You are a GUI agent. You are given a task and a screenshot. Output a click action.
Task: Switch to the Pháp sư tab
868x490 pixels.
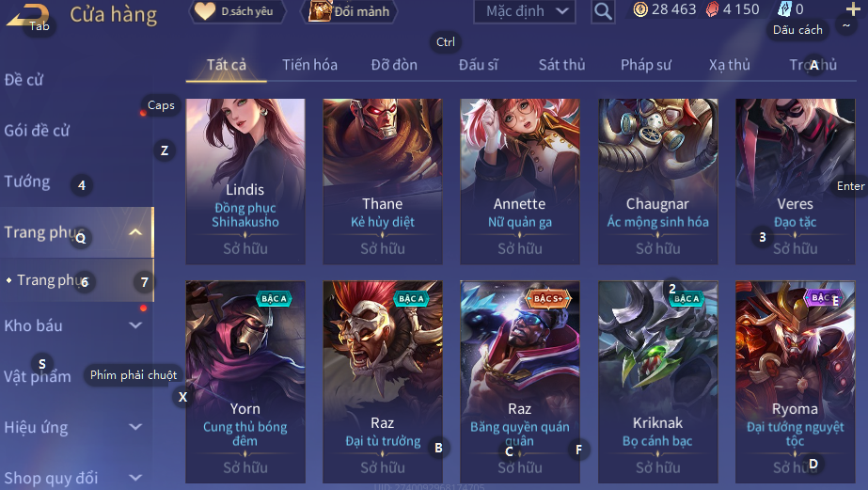645,65
